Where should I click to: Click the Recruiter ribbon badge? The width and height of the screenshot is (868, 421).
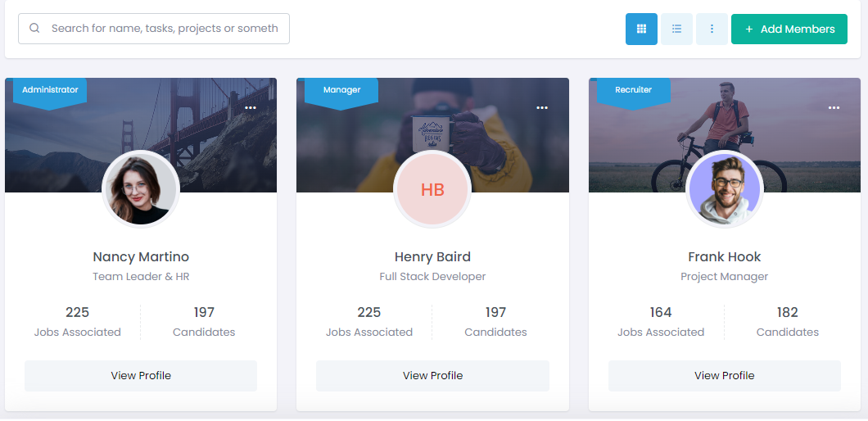point(633,90)
